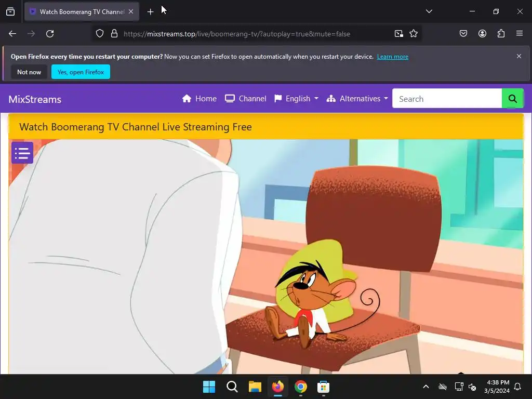Open network display tray icon
The image size is (532, 399).
pyautogui.click(x=459, y=387)
